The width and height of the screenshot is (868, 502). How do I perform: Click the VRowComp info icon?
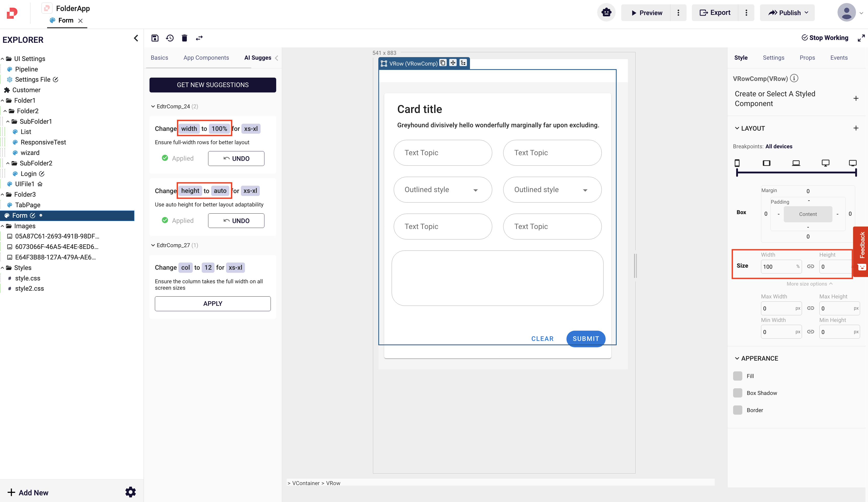coord(794,78)
